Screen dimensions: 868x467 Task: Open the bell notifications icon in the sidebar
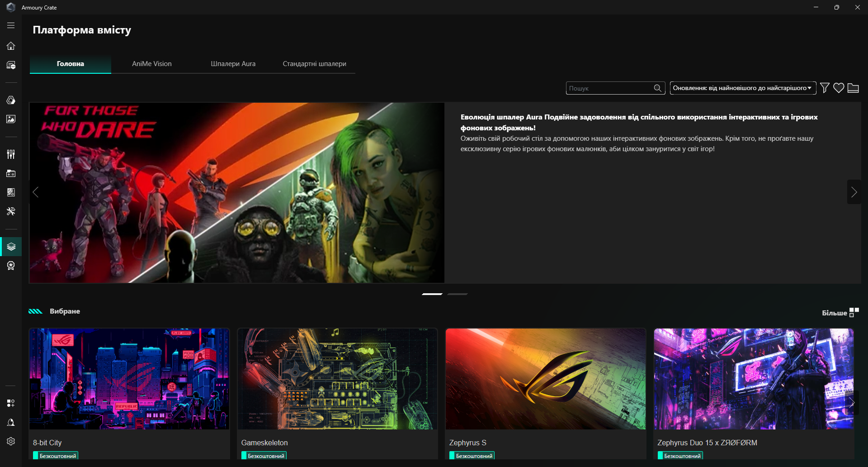tap(11, 422)
